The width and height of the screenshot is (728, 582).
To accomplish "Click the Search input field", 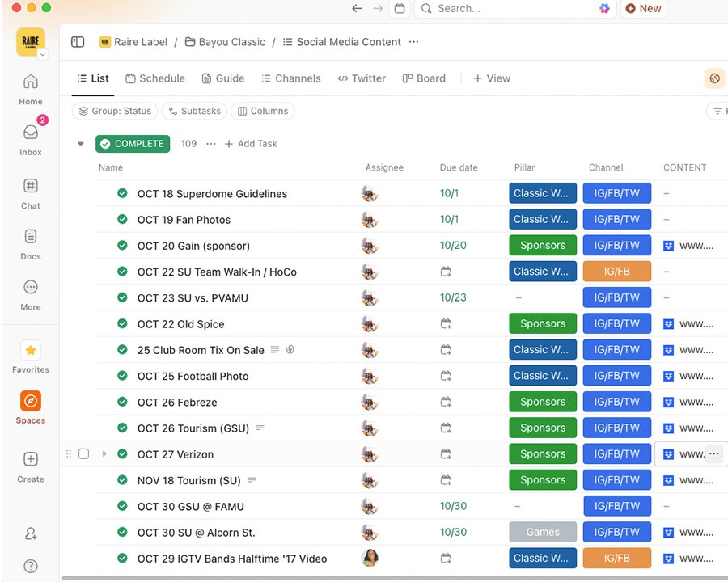I will (515, 8).
